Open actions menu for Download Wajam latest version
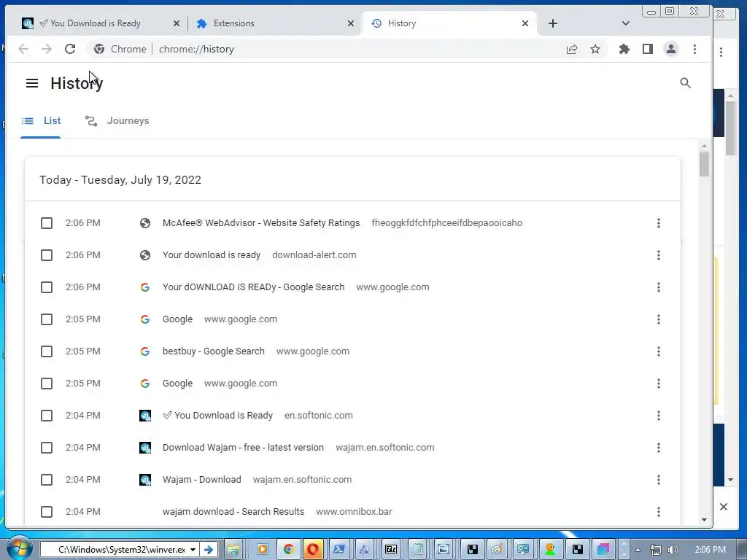Screen dimensions: 747x560 [659, 448]
